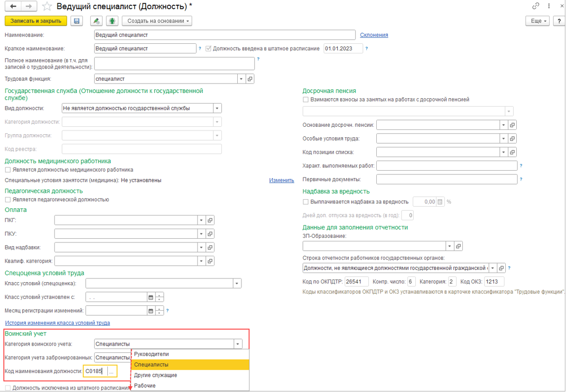
Task: Click the calculator icon in надбавка field
Action: pos(440,202)
